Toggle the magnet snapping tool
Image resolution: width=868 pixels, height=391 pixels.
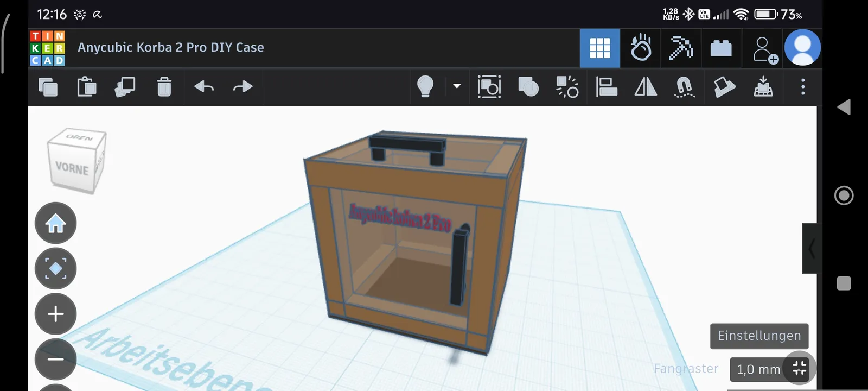point(685,87)
